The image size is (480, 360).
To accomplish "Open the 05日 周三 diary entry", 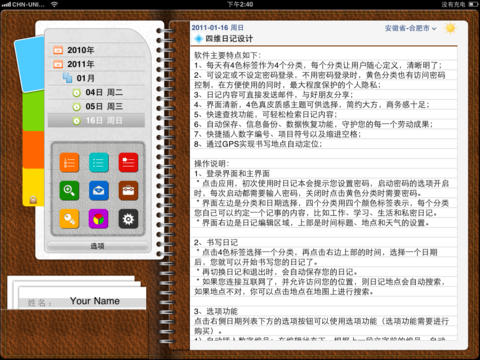I will point(96,106).
